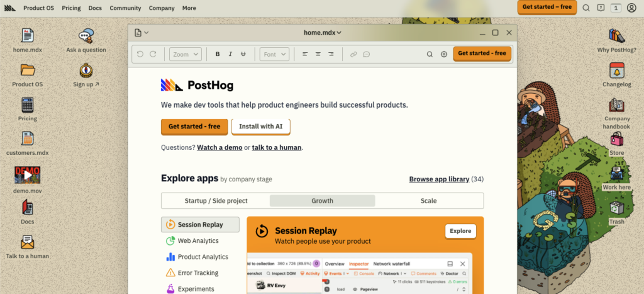The height and width of the screenshot is (294, 644).
Task: Select the Scale tab
Action: [429, 201]
